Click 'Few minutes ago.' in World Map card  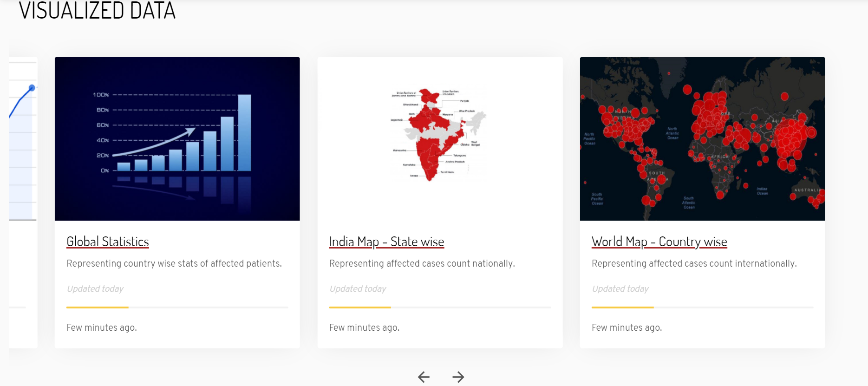627,327
